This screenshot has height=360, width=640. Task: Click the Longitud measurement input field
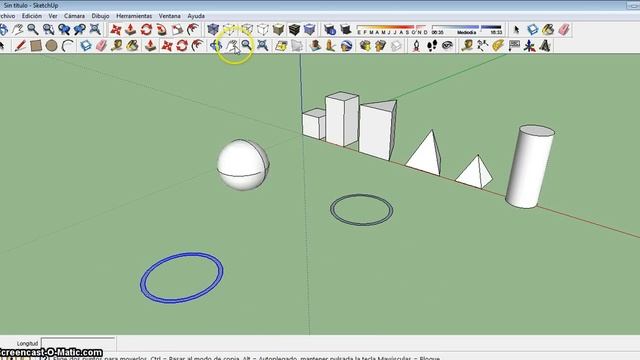click(x=78, y=343)
